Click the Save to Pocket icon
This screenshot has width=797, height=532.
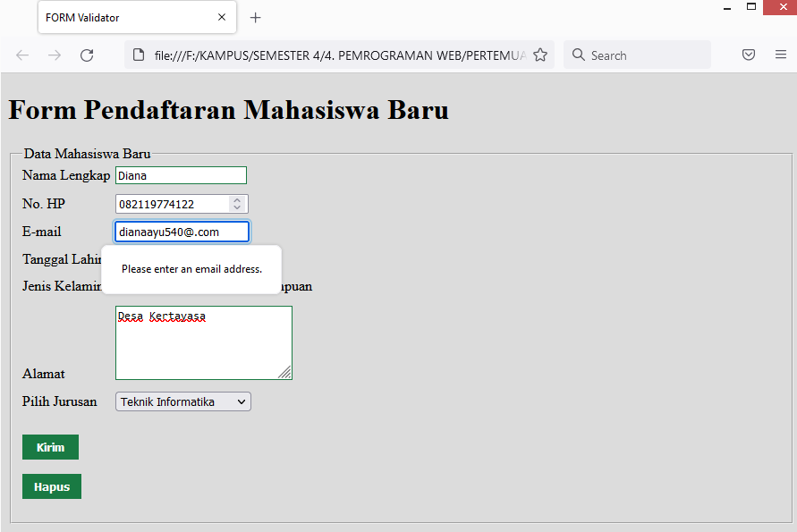click(749, 55)
